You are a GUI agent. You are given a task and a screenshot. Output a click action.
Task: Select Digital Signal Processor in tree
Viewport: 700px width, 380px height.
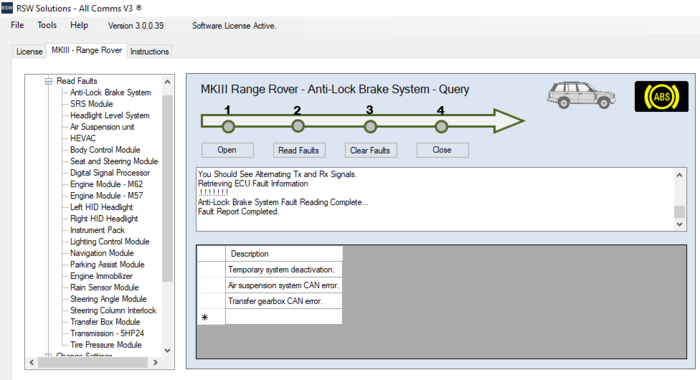(x=110, y=173)
